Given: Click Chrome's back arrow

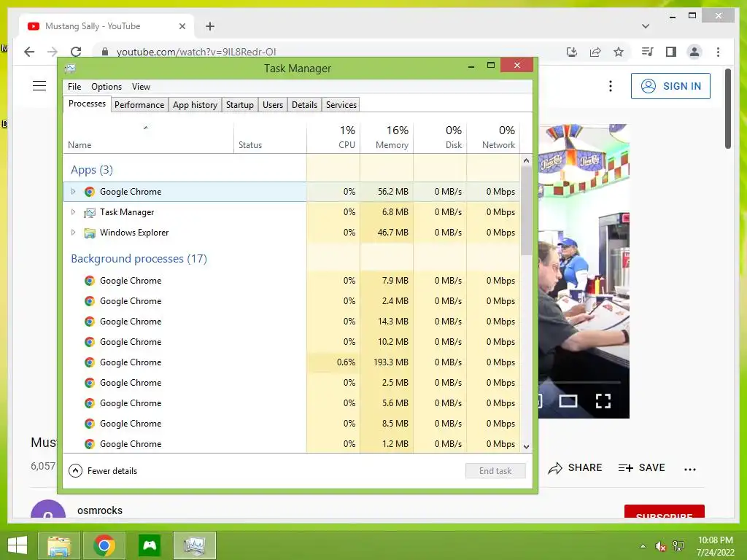Looking at the screenshot, I should point(29,52).
